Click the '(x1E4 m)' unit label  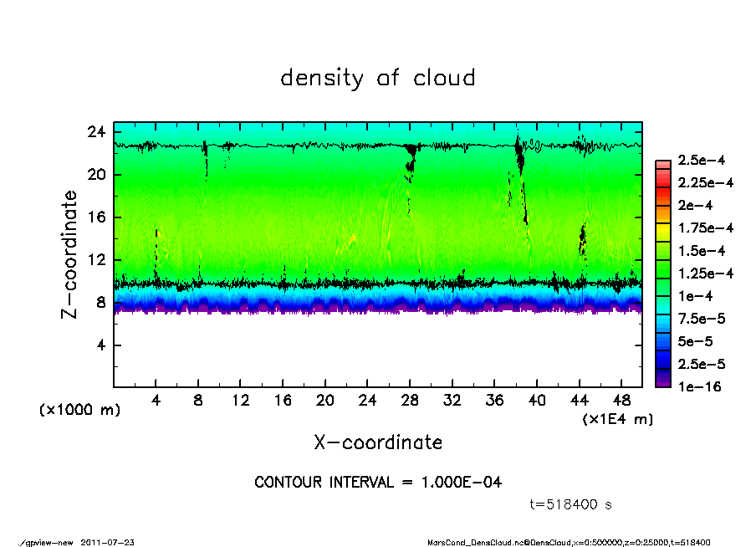(x=618, y=419)
